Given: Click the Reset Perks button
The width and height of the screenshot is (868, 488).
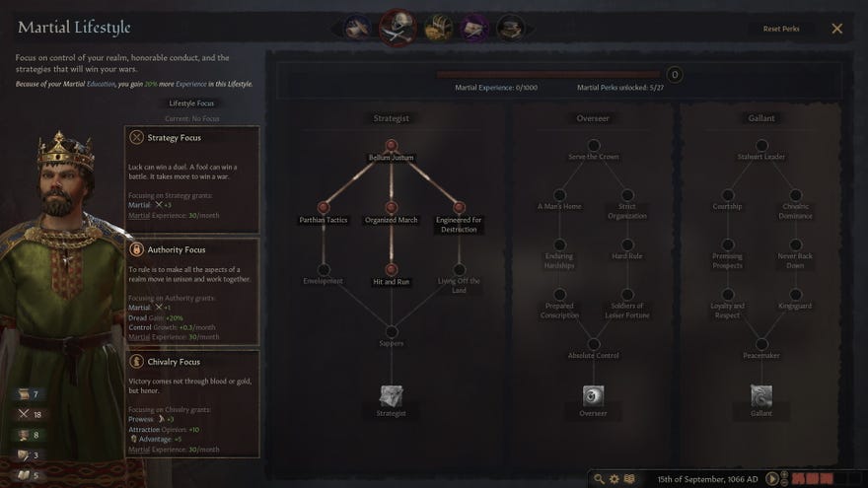Looking at the screenshot, I should (x=780, y=29).
